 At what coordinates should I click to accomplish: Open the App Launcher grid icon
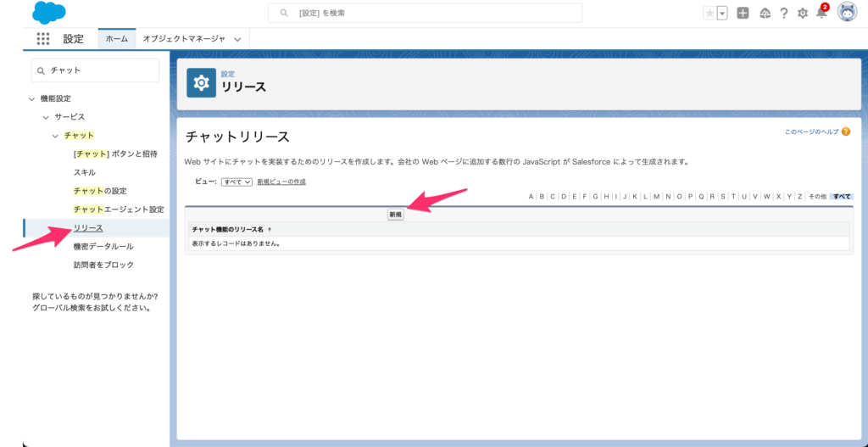[x=43, y=39]
